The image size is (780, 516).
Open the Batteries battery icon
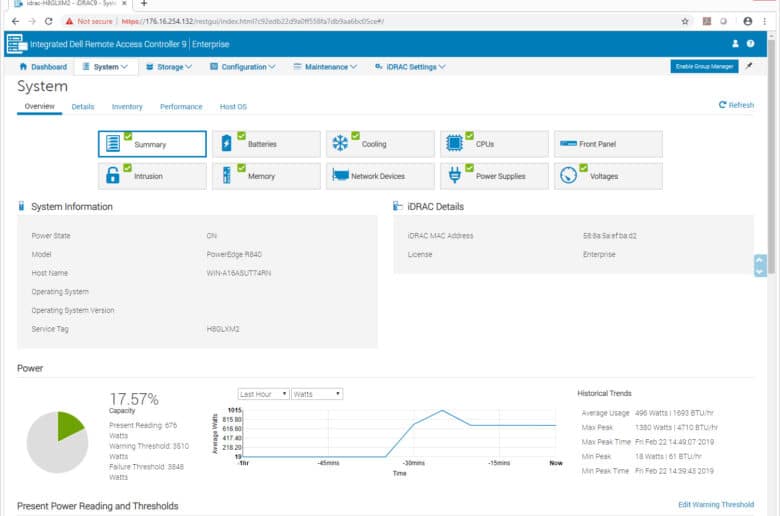click(226, 143)
